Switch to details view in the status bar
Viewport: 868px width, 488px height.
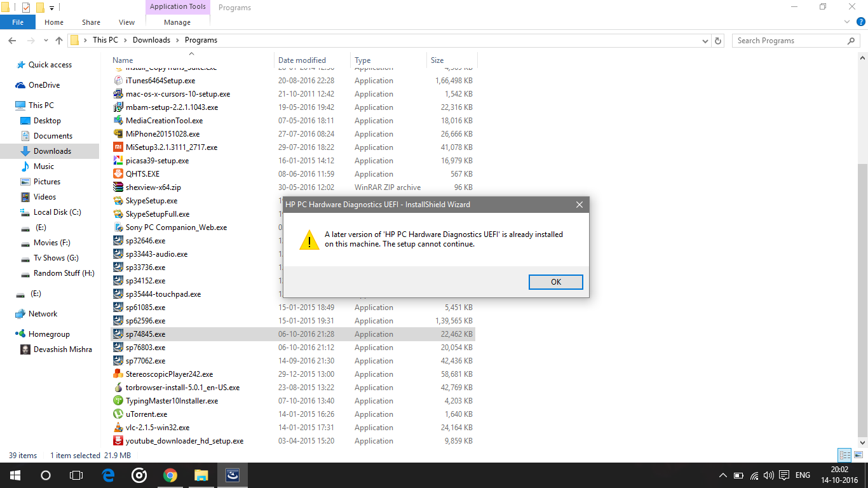844,455
